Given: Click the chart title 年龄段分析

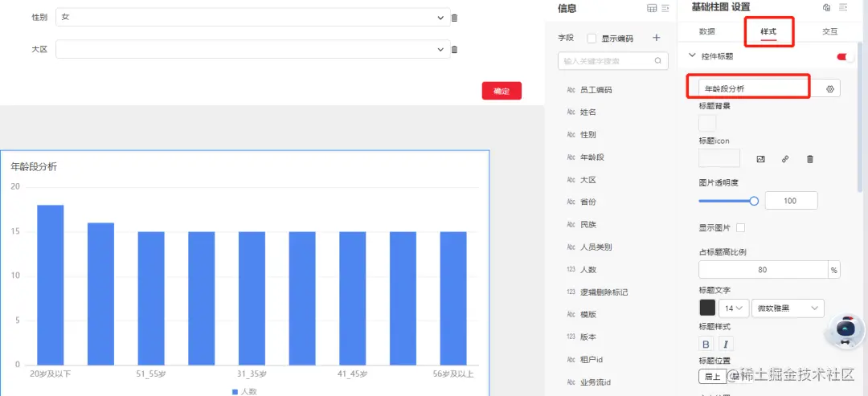Looking at the screenshot, I should [x=34, y=166].
